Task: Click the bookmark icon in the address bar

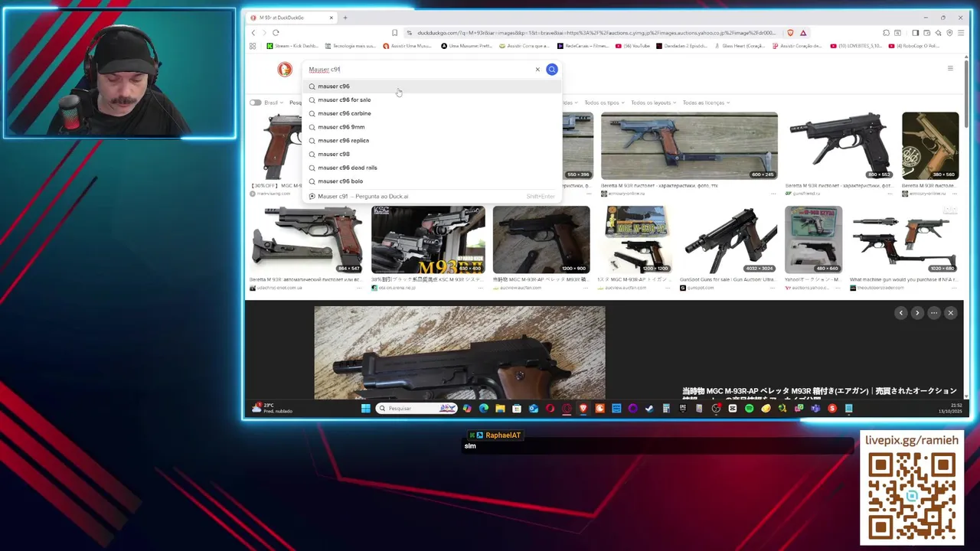Action: point(394,33)
